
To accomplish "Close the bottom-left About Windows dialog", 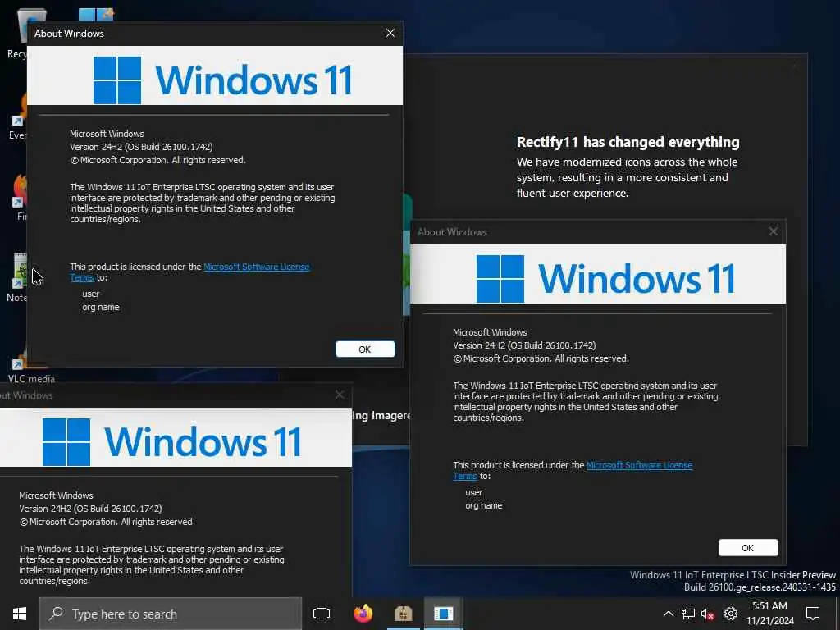I will pos(339,395).
